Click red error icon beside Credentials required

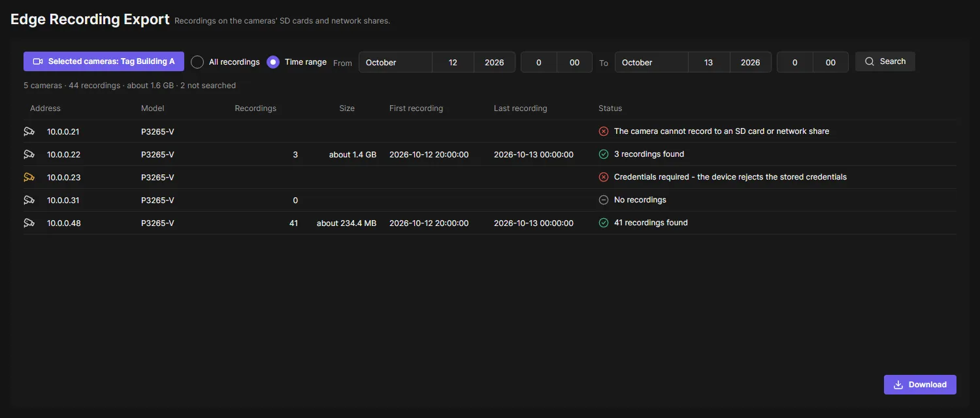(x=604, y=177)
